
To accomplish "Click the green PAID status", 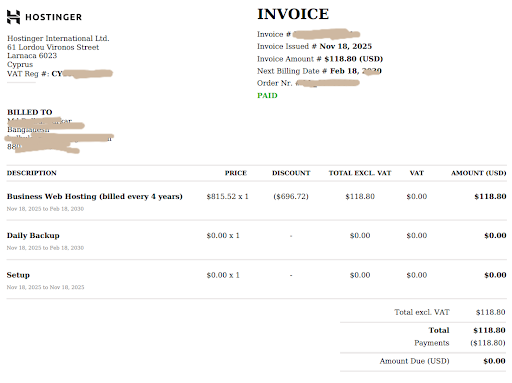I will pyautogui.click(x=267, y=96).
